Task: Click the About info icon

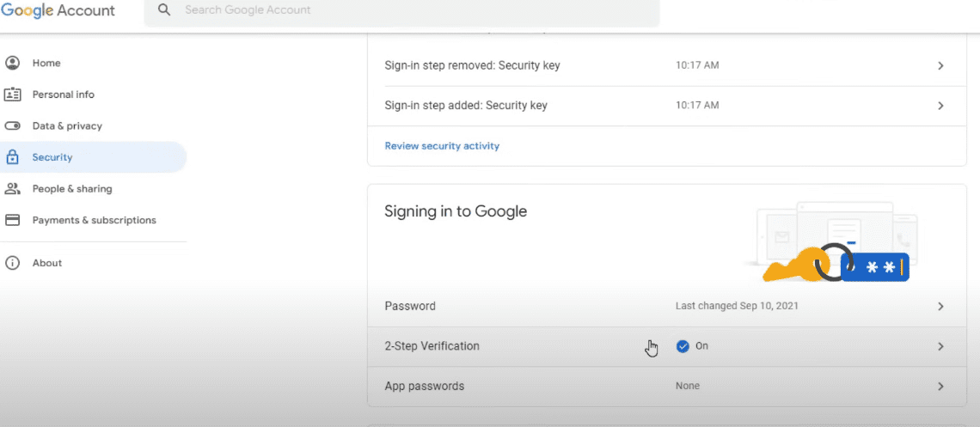Action: [x=12, y=263]
